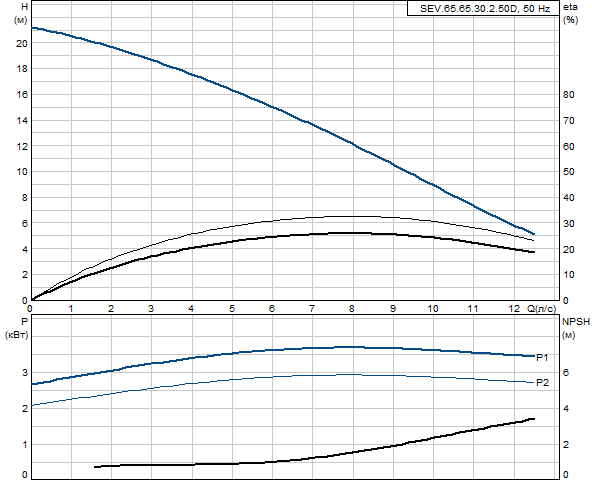Image resolution: width=592 pixels, height=480 pixels.
Task: Click the 16 value on H axis
Action: pos(22,95)
